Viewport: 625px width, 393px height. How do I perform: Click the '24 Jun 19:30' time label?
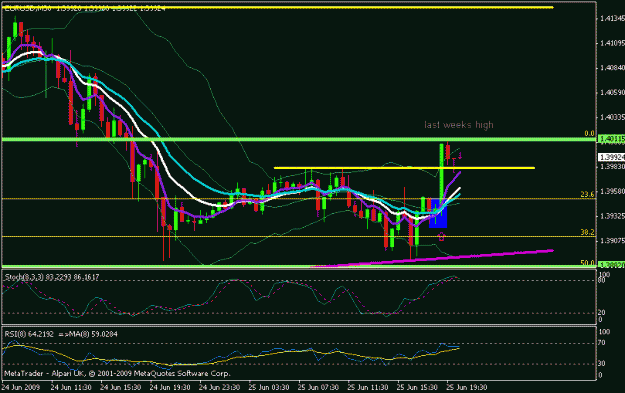[x=170, y=387]
